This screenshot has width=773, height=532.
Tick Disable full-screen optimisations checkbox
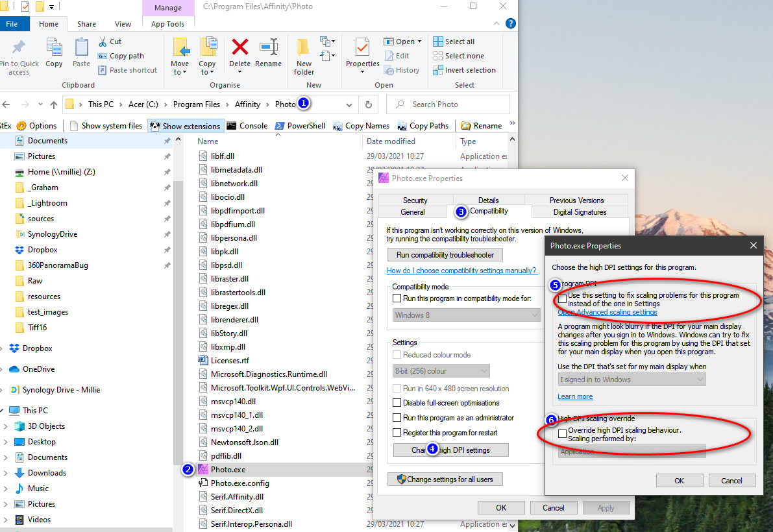(397, 403)
